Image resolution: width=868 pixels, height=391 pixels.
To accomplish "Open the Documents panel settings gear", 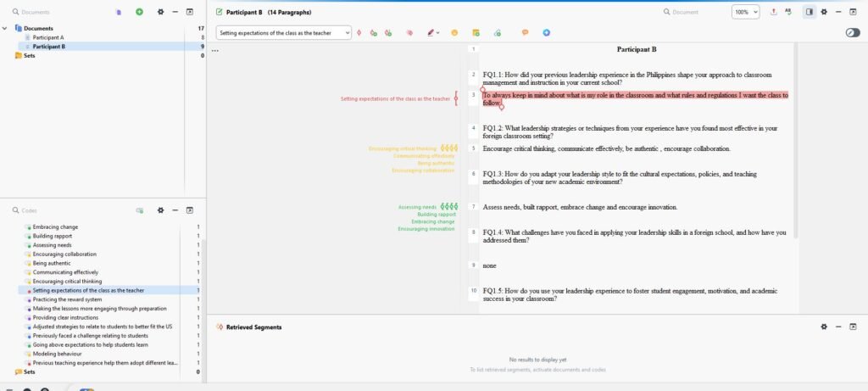I will (160, 12).
